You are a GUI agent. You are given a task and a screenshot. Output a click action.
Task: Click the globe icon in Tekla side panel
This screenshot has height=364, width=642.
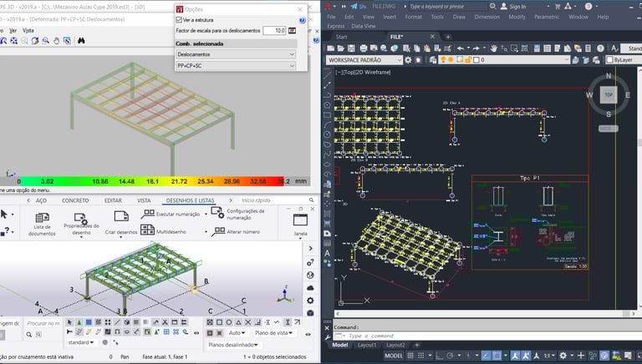coord(310,276)
